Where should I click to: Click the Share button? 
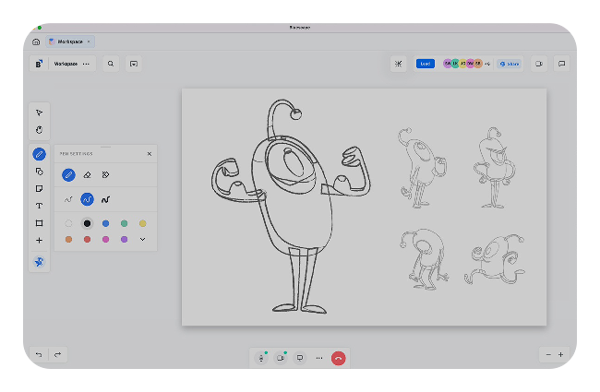click(x=509, y=64)
